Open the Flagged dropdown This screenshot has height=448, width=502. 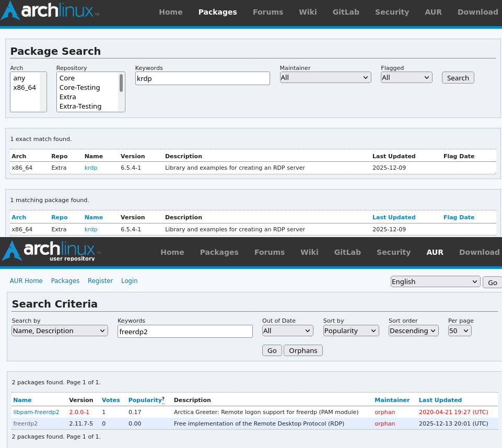pyautogui.click(x=406, y=77)
